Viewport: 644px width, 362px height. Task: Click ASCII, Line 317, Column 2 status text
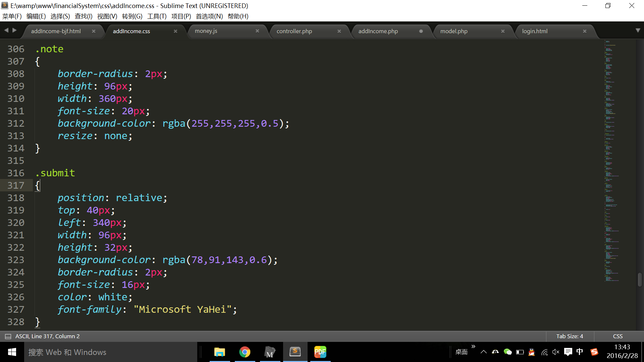click(47, 336)
